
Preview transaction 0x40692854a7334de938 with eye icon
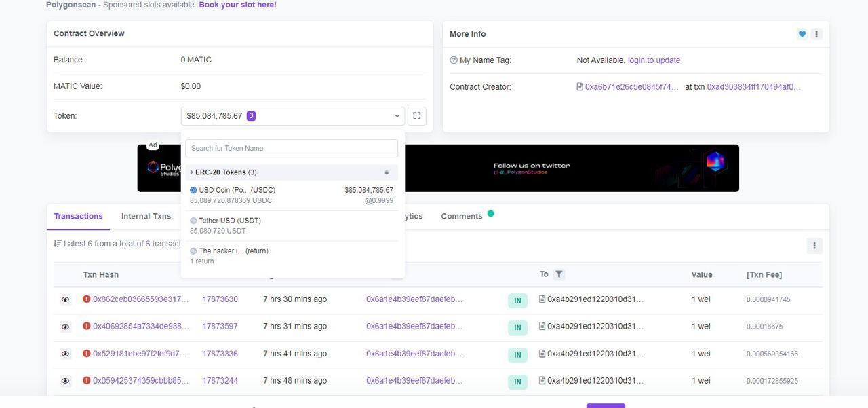65,327
